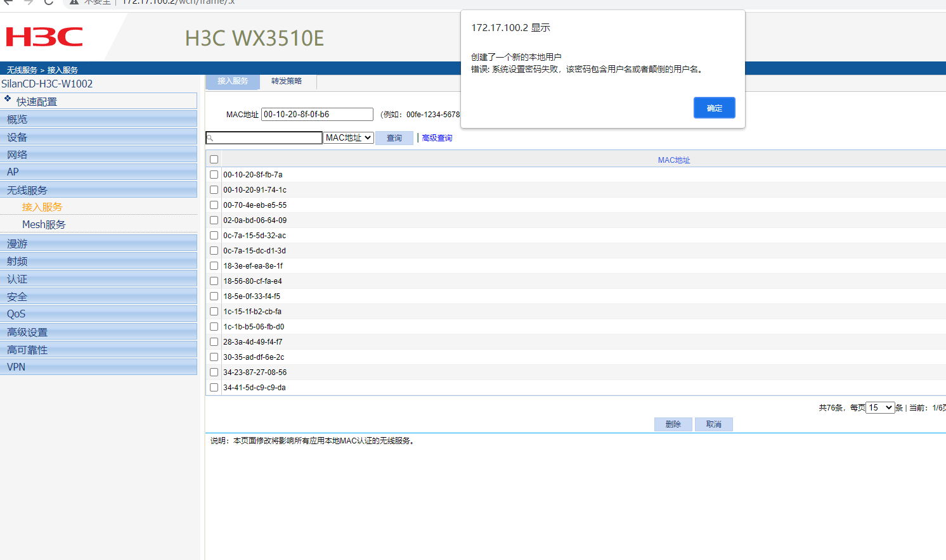
Task: Expand the VPN sidebar section
Action: (98, 367)
